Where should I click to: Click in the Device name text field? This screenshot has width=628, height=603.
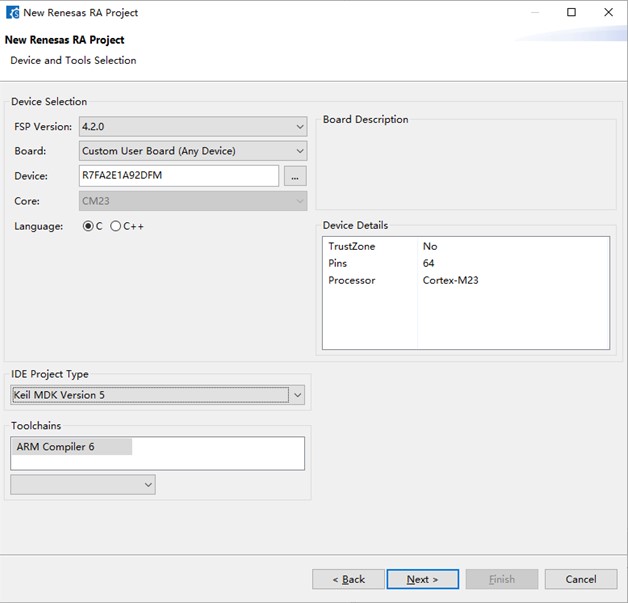(x=178, y=176)
